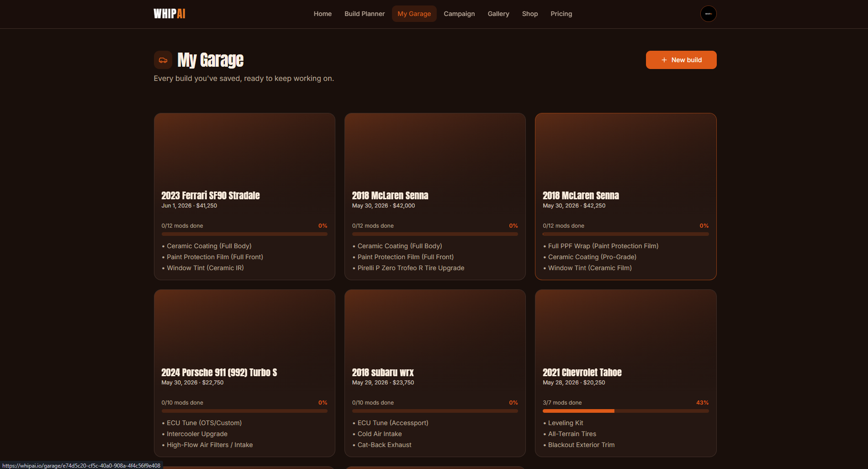Click the 'Every build you've saved' subtitle
Viewport: 868px width, 469px height.
click(x=243, y=79)
